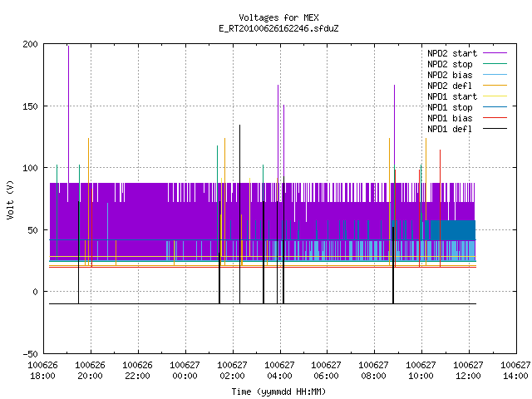Click the x-axis tick '100626 18:00'

(x=42, y=371)
